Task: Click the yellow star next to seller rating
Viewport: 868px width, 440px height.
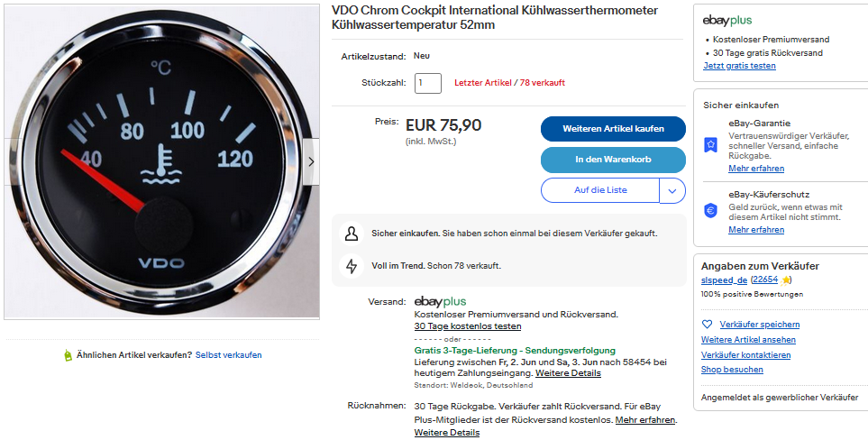Action: coord(787,280)
